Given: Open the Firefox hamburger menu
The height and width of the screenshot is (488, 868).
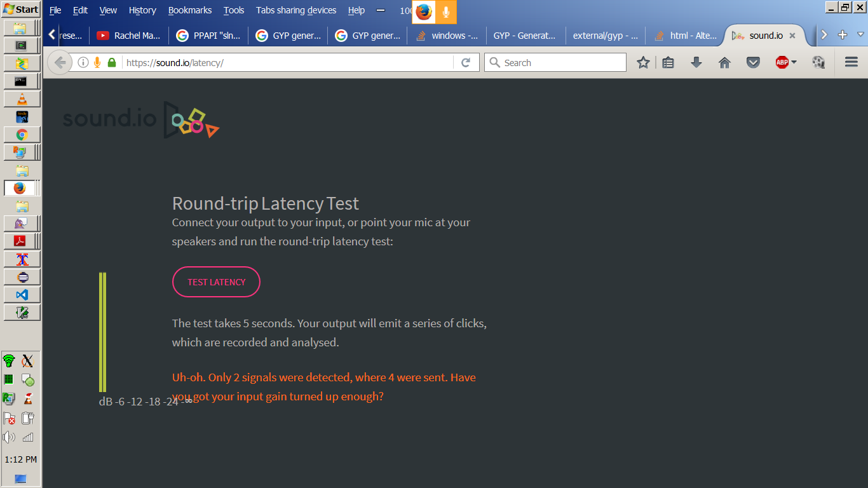Looking at the screenshot, I should tap(851, 62).
